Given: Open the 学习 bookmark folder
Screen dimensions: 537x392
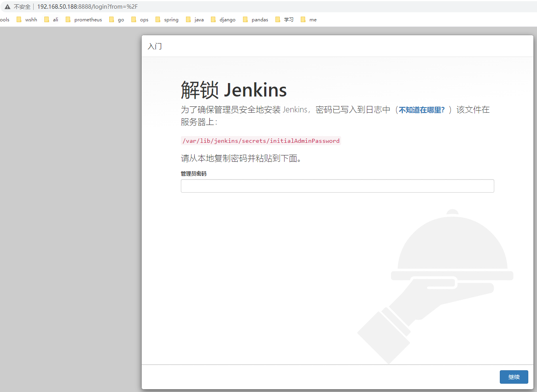Looking at the screenshot, I should [x=285, y=19].
